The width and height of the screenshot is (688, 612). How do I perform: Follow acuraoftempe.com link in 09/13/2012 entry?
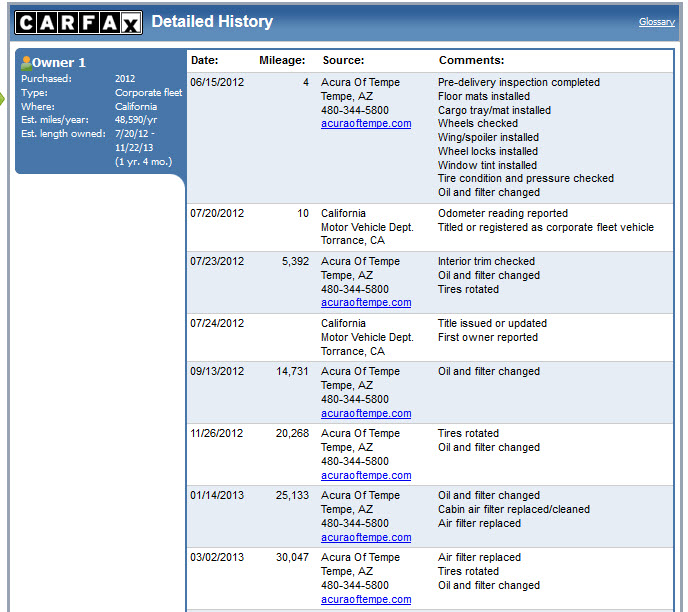[x=365, y=413]
